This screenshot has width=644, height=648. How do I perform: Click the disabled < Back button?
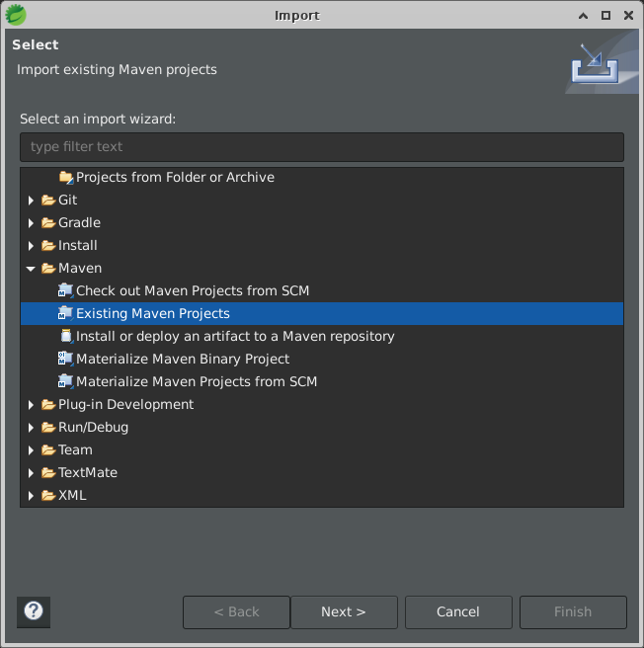236,612
